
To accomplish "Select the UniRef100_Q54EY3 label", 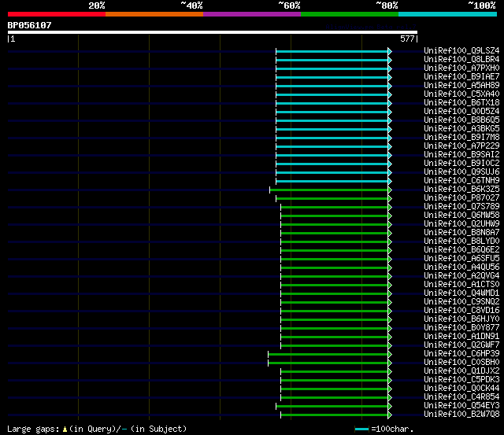I will [x=461, y=406].
